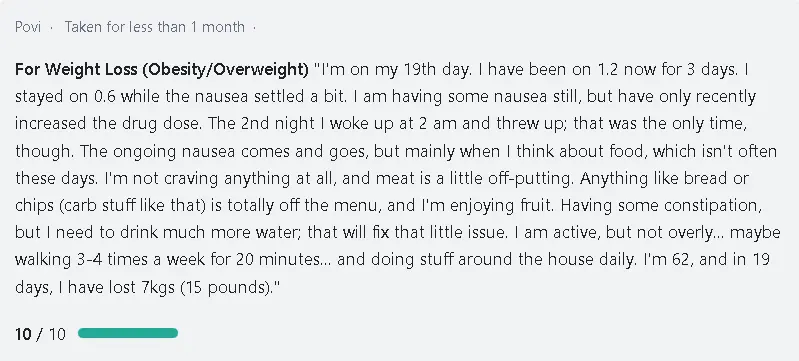799x361 pixels.
Task: Click the words '(carb stuff like that)'
Action: [132, 205]
